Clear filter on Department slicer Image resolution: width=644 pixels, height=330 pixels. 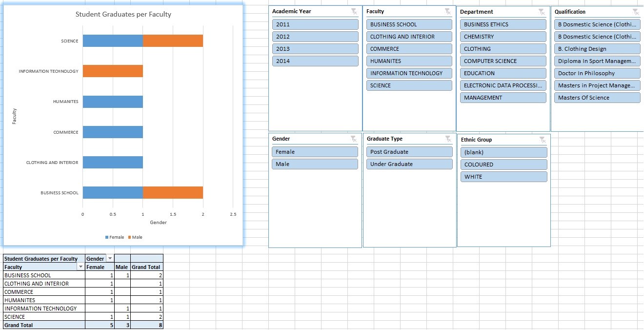pyautogui.click(x=542, y=12)
